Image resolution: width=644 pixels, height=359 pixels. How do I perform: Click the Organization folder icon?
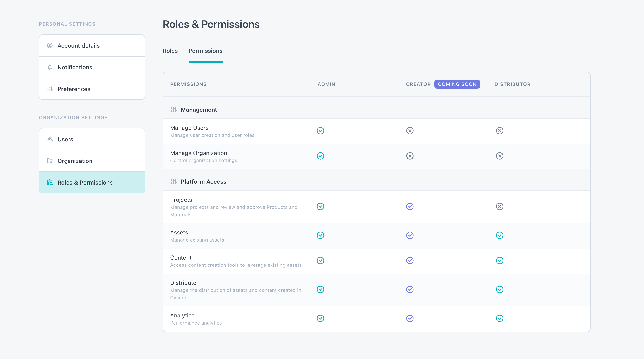tap(50, 161)
